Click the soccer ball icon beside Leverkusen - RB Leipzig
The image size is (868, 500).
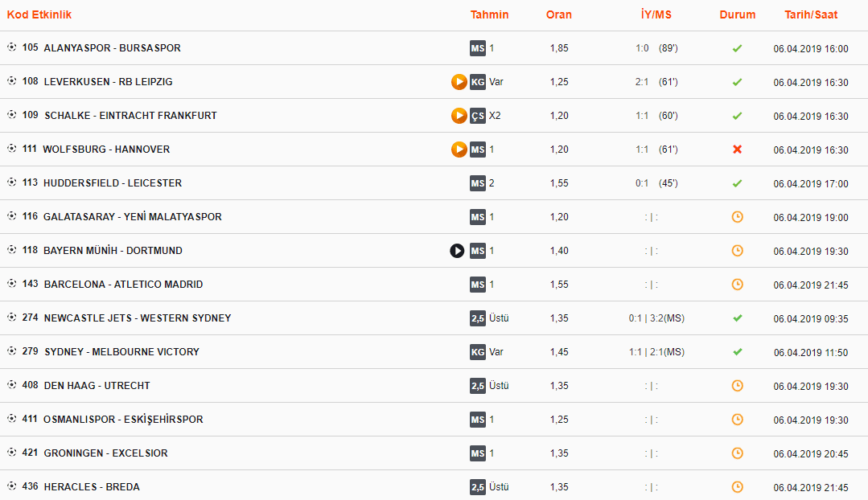click(x=11, y=81)
